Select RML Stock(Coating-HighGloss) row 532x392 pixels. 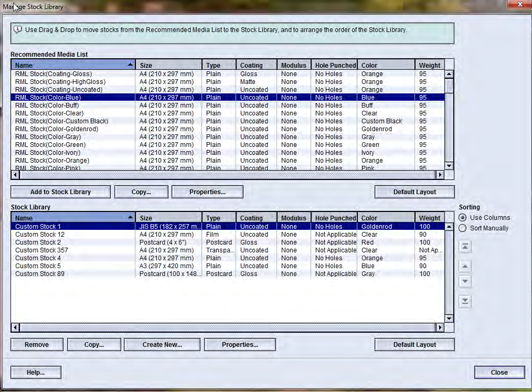coord(228,82)
